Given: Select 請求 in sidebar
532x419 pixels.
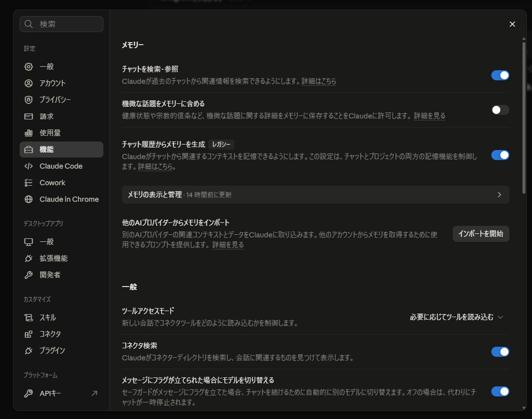Looking at the screenshot, I should click(62, 116).
